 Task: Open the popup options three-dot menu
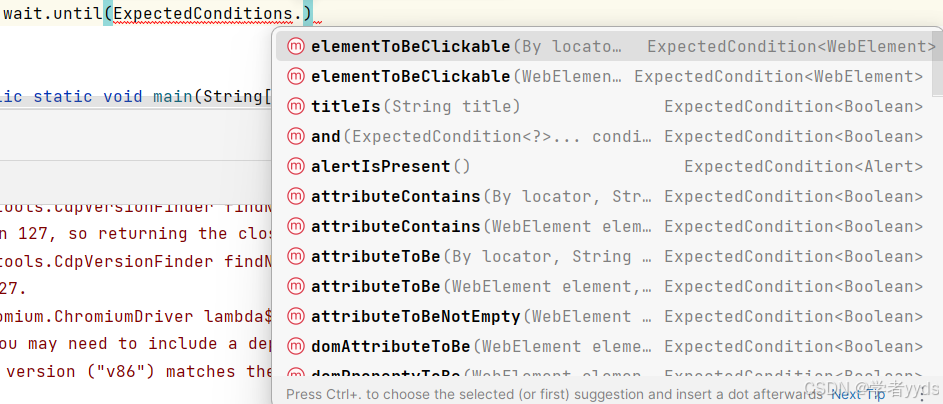click(x=921, y=394)
